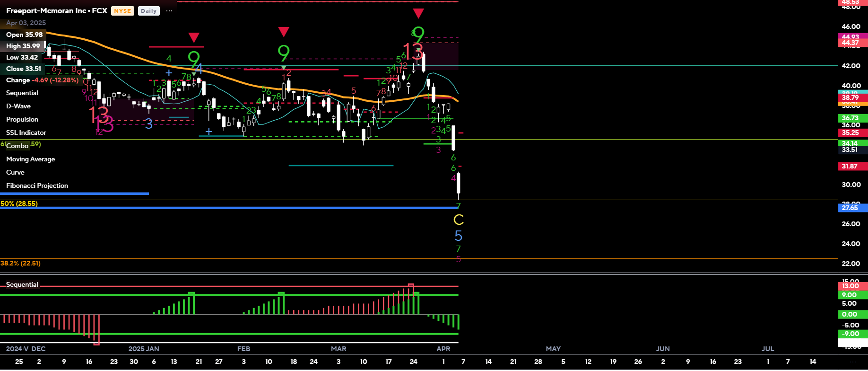The image size is (868, 371).
Task: Click the red triangle marker in mid-January
Action: pos(194,37)
